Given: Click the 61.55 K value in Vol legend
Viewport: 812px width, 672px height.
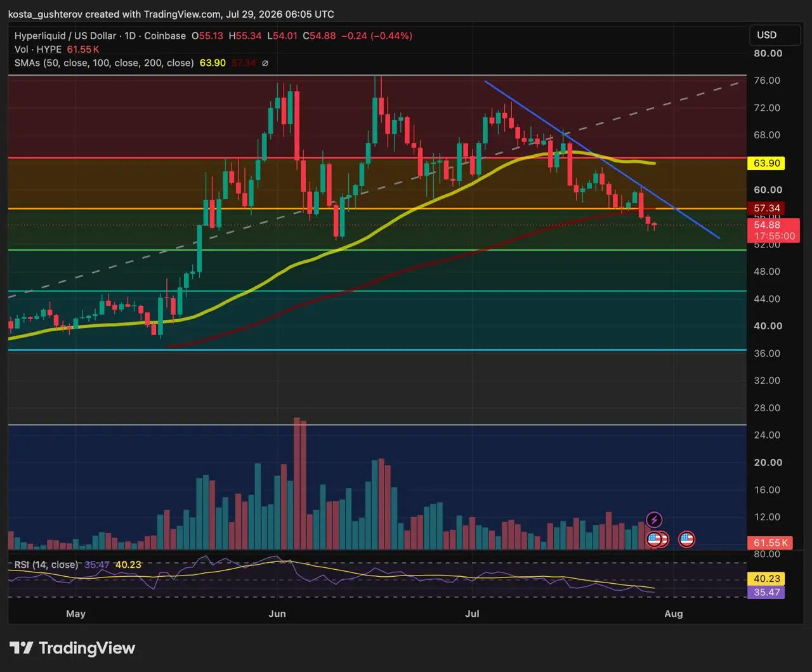Looking at the screenshot, I should [x=83, y=49].
